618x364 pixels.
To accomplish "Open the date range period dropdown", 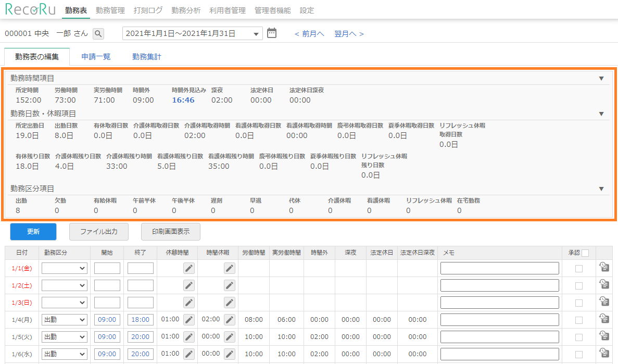I will click(x=192, y=34).
